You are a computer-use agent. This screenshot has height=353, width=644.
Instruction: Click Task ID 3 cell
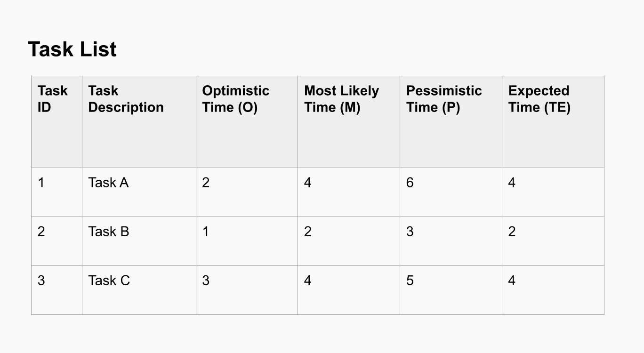click(x=41, y=281)
